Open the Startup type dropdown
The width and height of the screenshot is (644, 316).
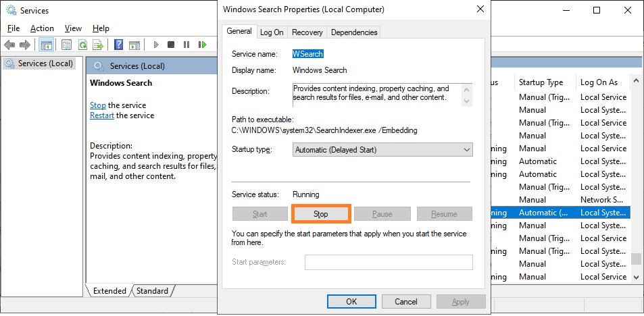point(382,150)
